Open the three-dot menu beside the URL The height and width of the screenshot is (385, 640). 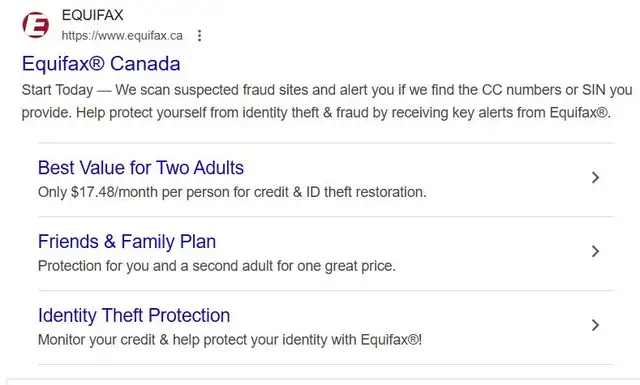[x=199, y=36]
